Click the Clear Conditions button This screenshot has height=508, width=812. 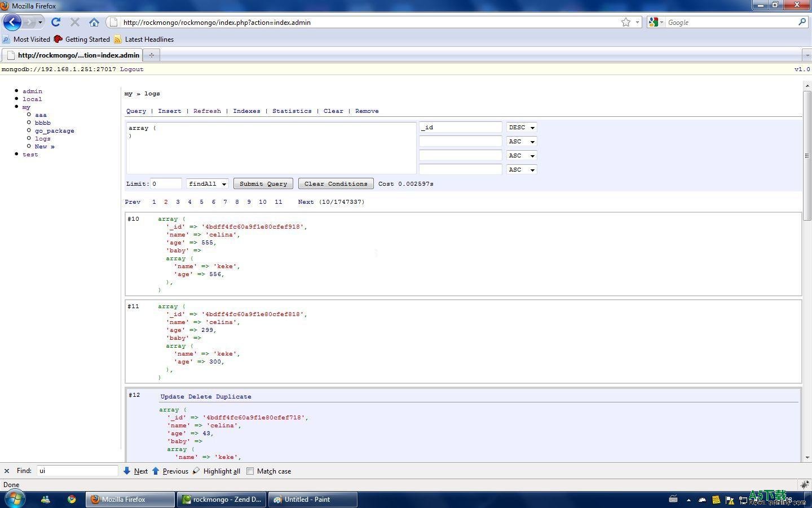tap(336, 183)
